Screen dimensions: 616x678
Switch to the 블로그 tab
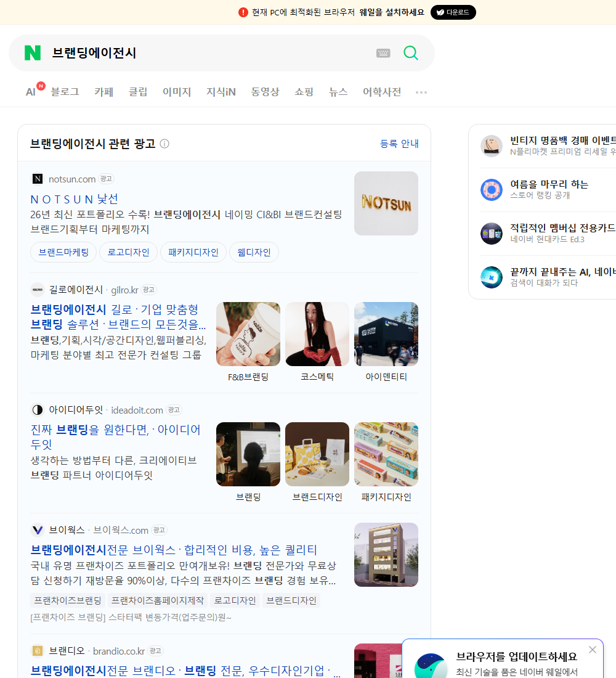(x=65, y=92)
